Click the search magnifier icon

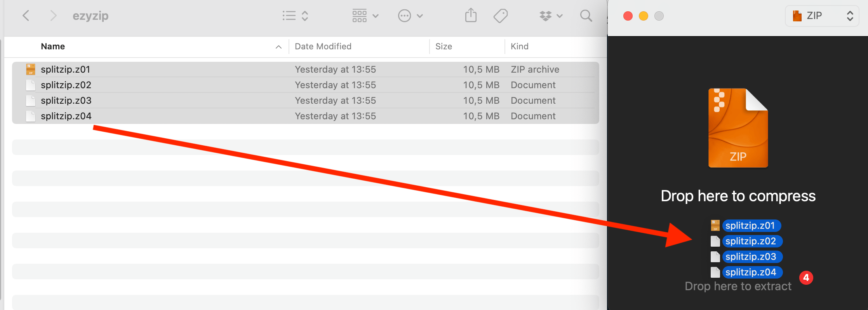click(586, 16)
